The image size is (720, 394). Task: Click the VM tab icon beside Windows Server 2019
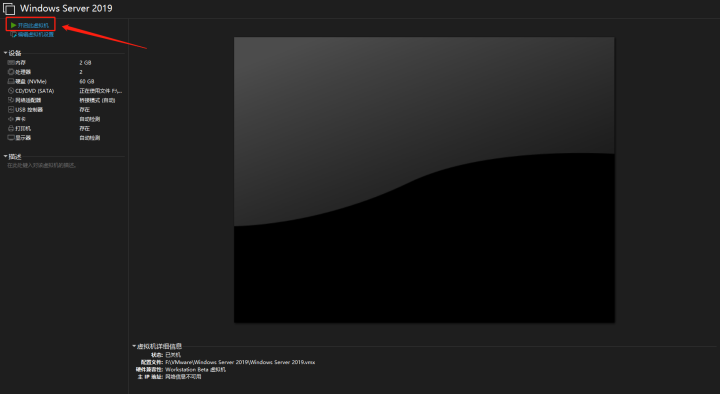point(9,8)
